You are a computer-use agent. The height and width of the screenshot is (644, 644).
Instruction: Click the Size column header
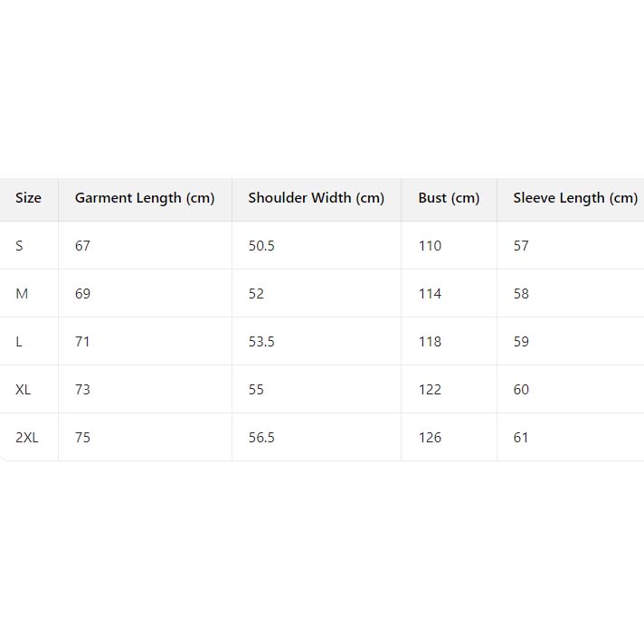click(28, 198)
